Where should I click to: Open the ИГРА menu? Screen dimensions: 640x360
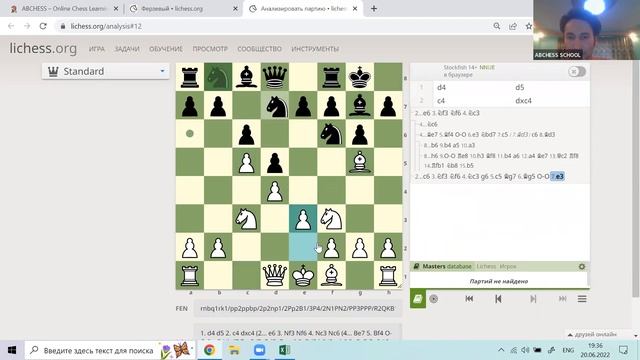[x=97, y=49]
